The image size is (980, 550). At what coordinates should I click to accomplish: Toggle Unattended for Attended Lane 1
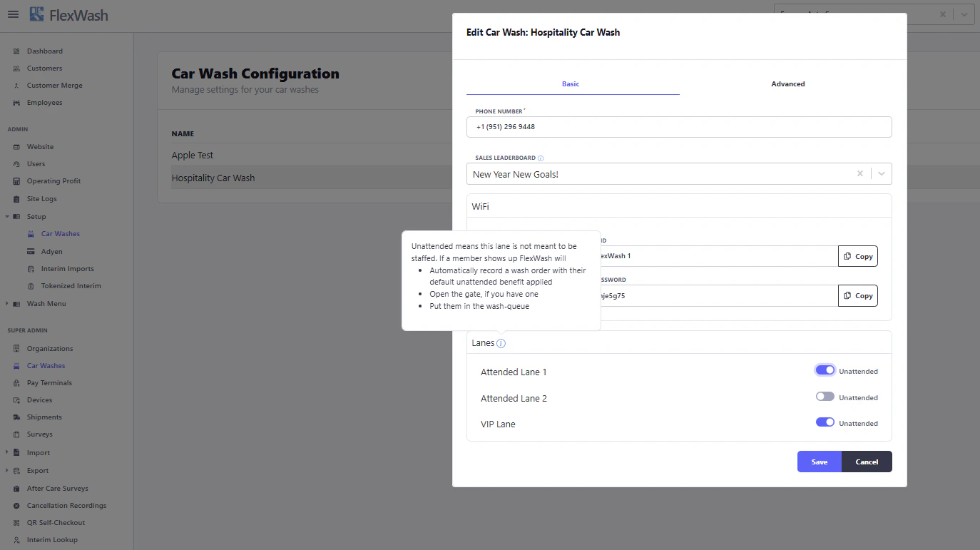tap(825, 370)
